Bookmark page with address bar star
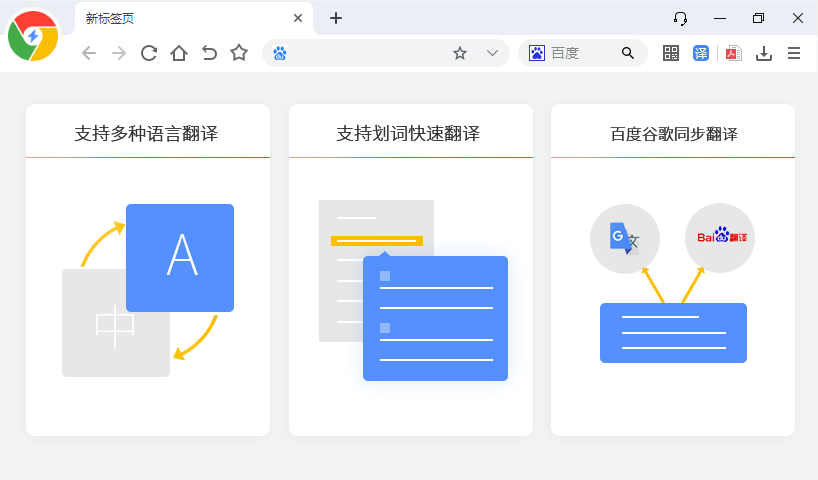The image size is (818, 480). [460, 53]
